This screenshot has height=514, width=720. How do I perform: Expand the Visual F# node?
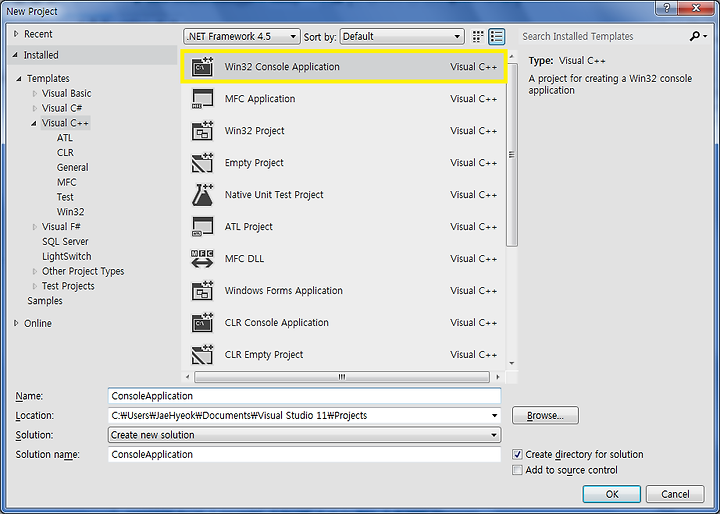35,227
